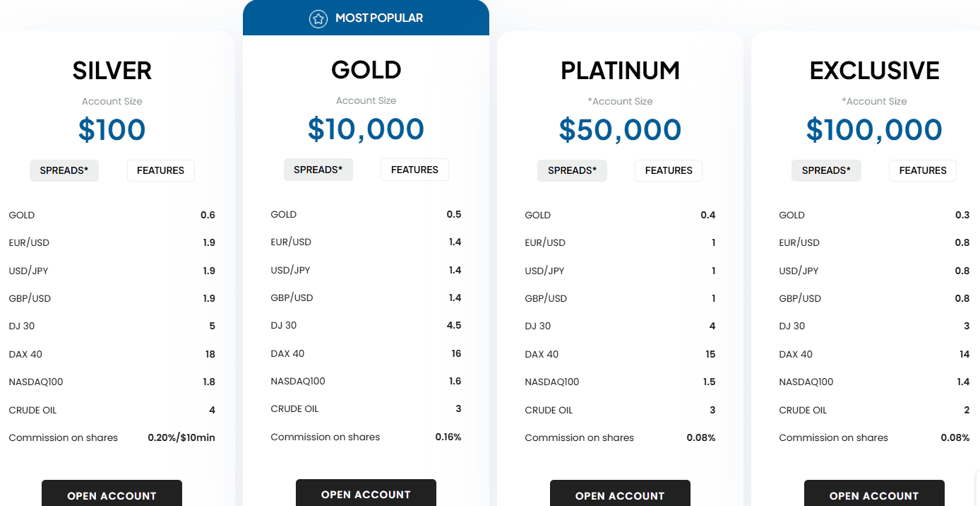Open FEATURES tab on Exclusive plan
Viewport: 980px width, 506px height.
(x=922, y=170)
